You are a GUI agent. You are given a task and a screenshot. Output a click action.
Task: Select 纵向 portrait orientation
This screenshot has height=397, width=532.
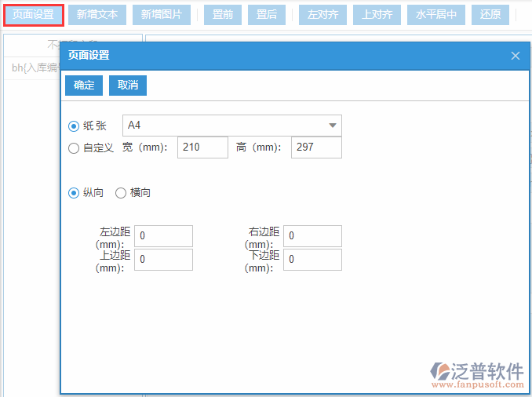74,193
